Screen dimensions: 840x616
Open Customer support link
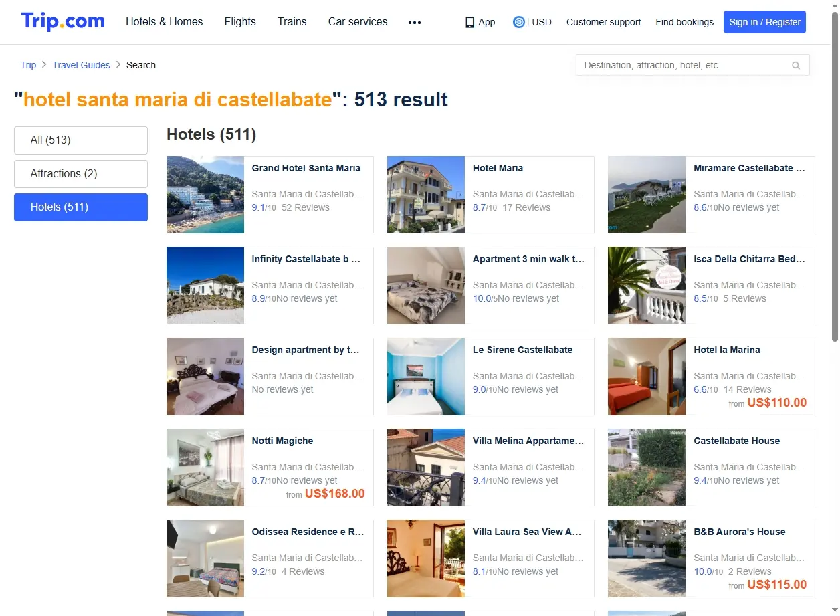coord(603,22)
